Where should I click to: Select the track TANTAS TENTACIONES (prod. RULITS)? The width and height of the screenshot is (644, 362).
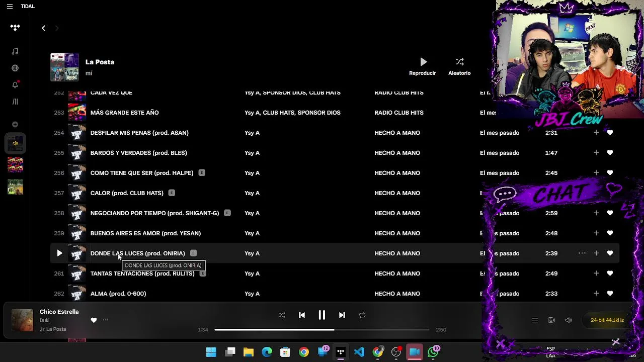point(142,274)
